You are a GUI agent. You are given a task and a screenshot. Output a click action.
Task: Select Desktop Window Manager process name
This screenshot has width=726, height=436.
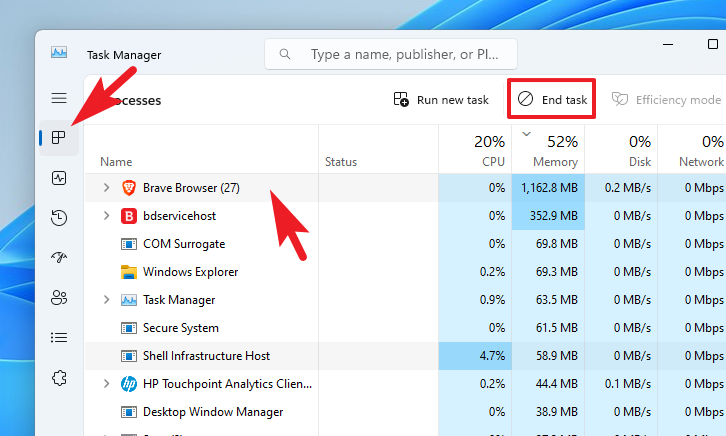click(213, 412)
